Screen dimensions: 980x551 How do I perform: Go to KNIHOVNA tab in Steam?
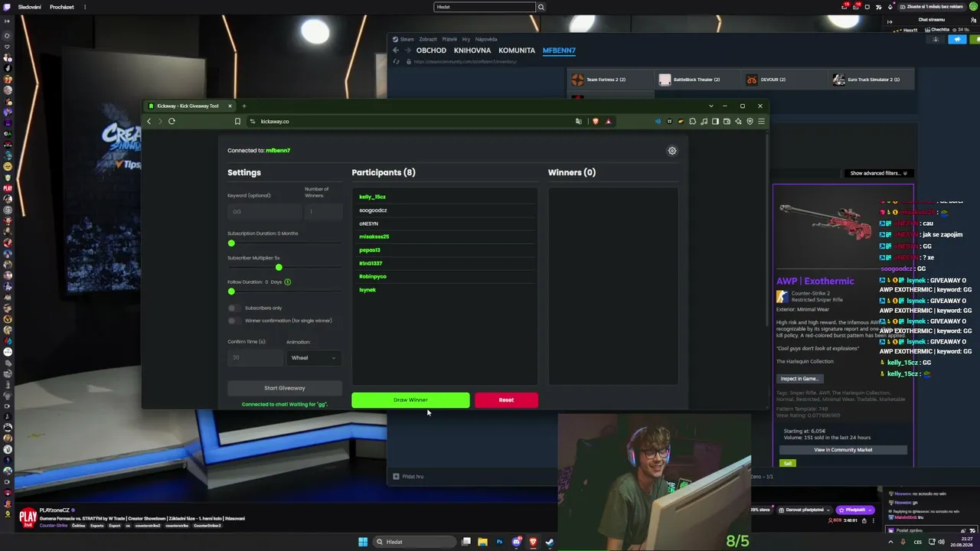tap(472, 51)
